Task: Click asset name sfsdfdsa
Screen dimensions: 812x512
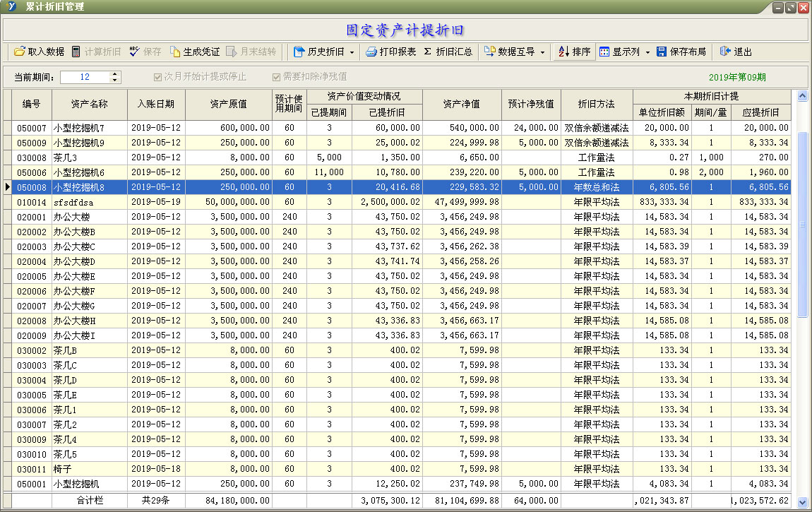Action: point(73,202)
